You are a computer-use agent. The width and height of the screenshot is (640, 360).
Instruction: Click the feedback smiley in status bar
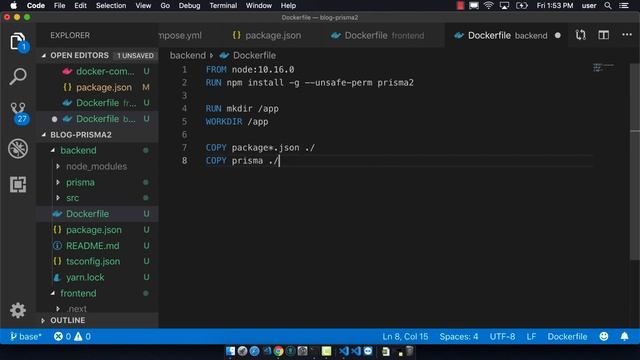[604, 336]
